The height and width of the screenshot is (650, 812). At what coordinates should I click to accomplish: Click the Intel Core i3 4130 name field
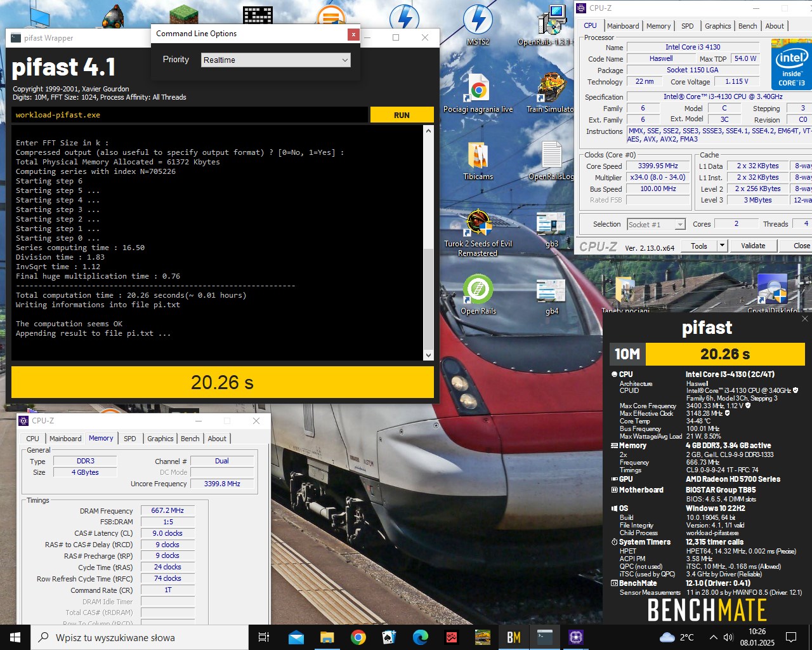click(693, 47)
